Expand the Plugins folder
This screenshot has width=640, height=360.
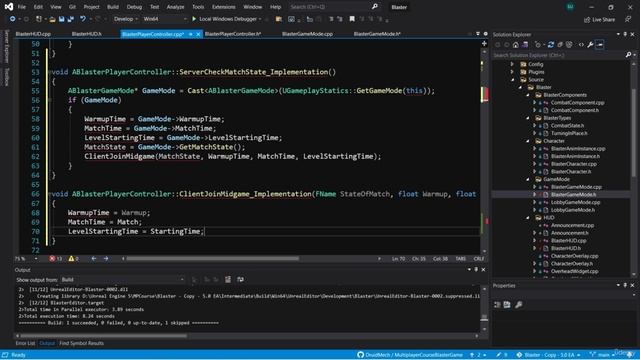tap(512, 72)
